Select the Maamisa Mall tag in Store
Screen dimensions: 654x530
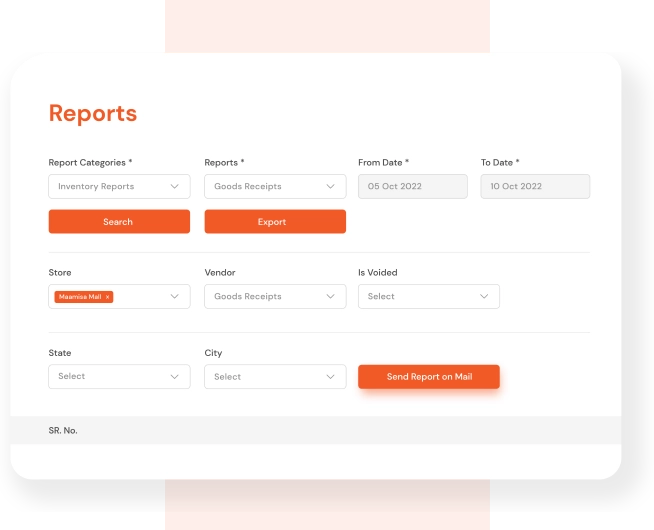click(x=80, y=297)
